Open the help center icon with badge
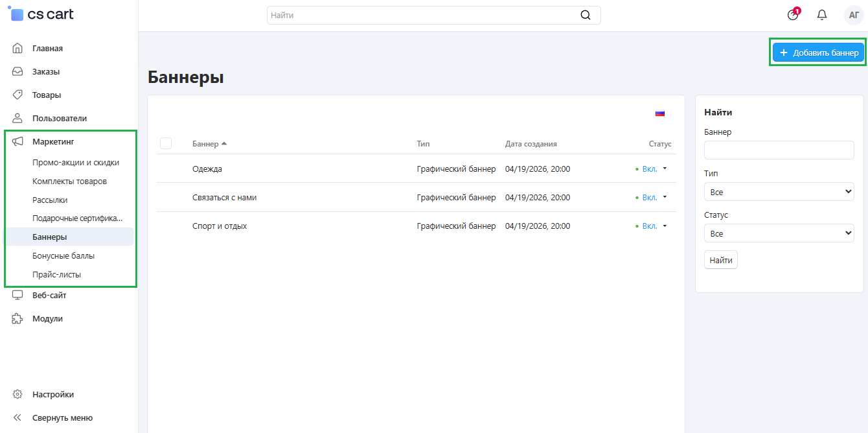Viewport: 868px width, 433px height. (793, 15)
